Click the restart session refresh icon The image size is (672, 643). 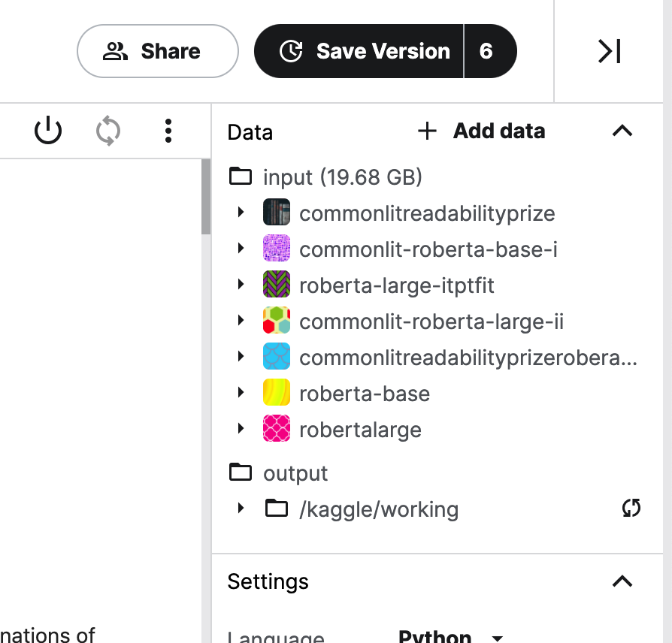108,131
